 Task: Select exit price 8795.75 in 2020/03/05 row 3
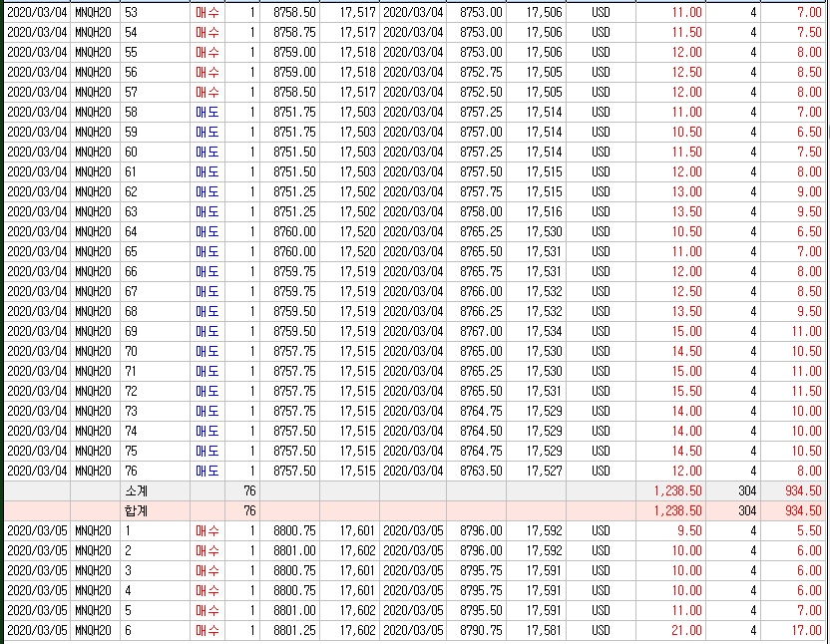tap(481, 570)
